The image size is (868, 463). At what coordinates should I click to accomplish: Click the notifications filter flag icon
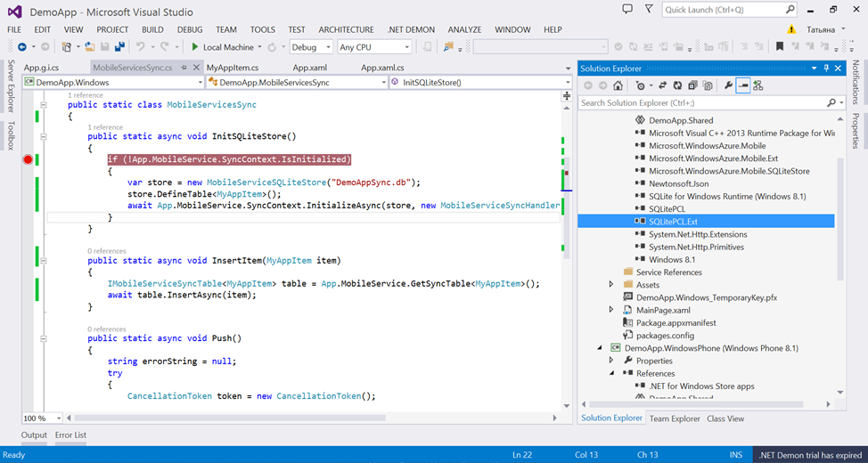(x=648, y=10)
